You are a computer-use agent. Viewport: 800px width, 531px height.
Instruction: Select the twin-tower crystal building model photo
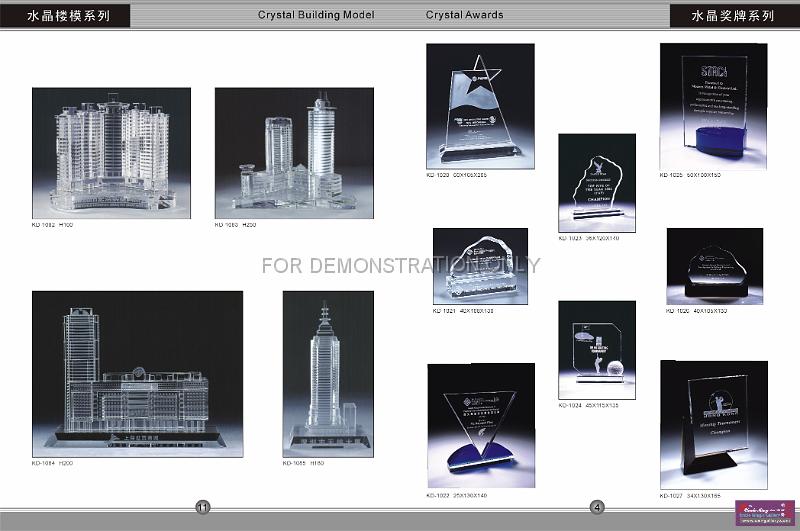tap(294, 153)
